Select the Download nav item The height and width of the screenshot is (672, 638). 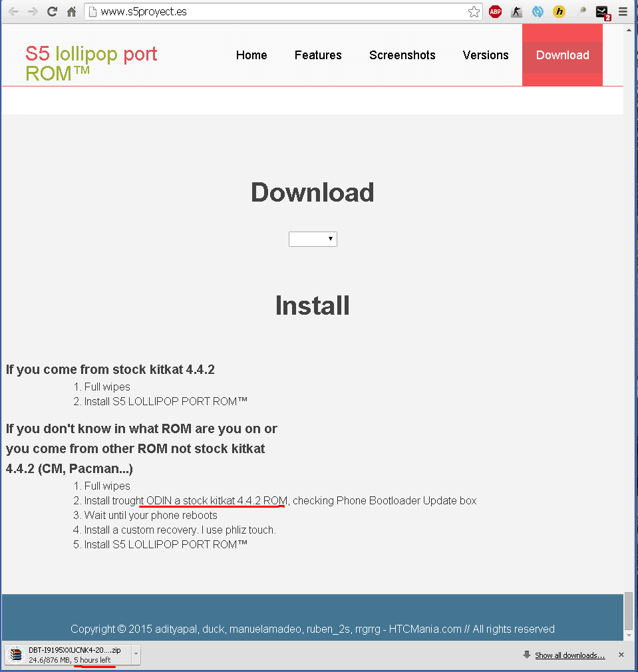563,55
